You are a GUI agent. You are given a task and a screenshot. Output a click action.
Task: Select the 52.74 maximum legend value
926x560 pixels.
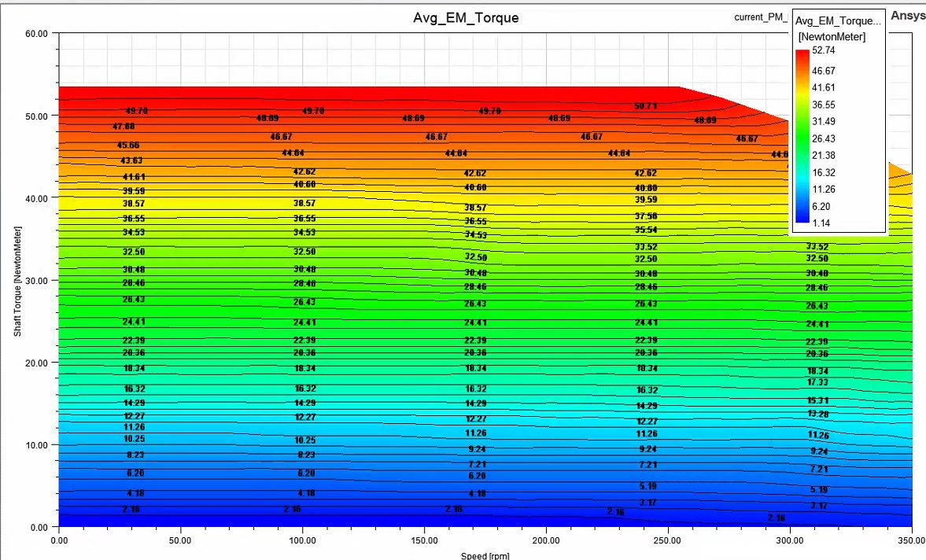823,50
